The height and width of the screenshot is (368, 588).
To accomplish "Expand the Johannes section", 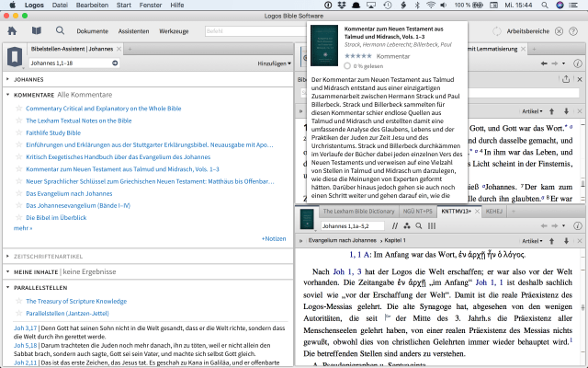I will click(x=8, y=80).
